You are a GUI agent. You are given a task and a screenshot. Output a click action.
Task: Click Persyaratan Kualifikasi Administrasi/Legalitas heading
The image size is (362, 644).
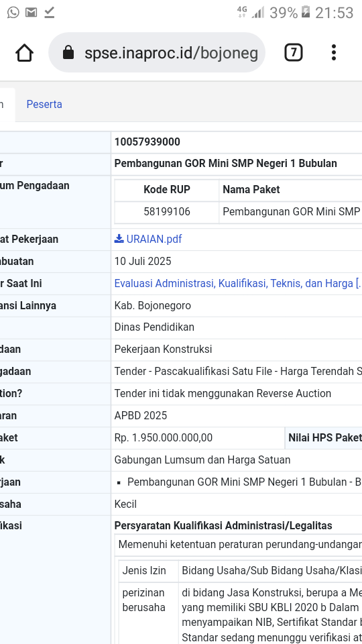coord(223,526)
